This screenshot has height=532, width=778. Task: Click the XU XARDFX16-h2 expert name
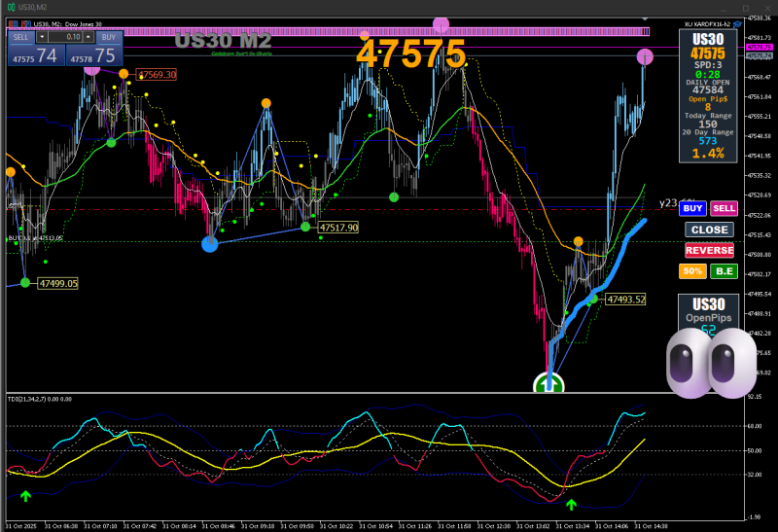(707, 23)
